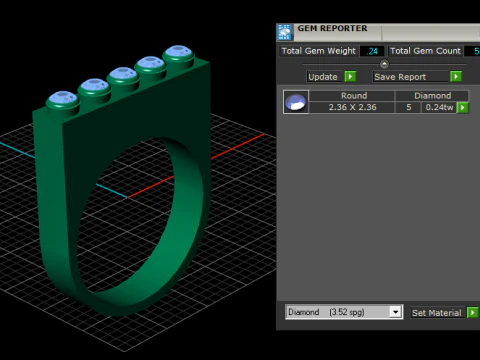Click the 2.36 X 2.36 size cell

point(352,107)
